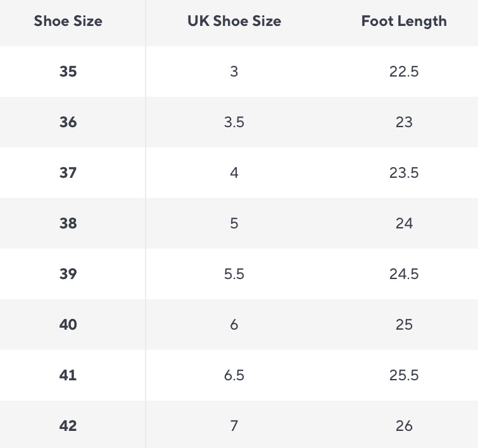The height and width of the screenshot is (448, 478).
Task: Click foot length 25.5 value
Action: (x=404, y=375)
